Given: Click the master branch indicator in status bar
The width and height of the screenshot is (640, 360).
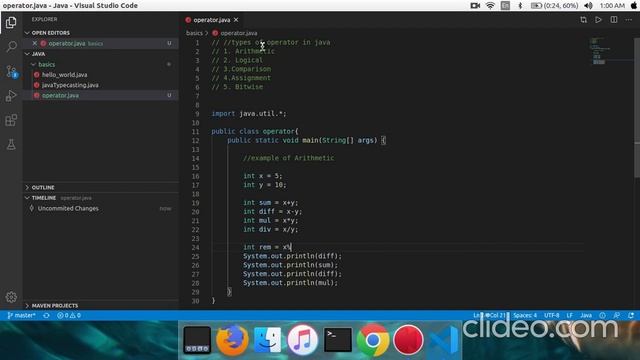Looking at the screenshot, I should (21, 316).
